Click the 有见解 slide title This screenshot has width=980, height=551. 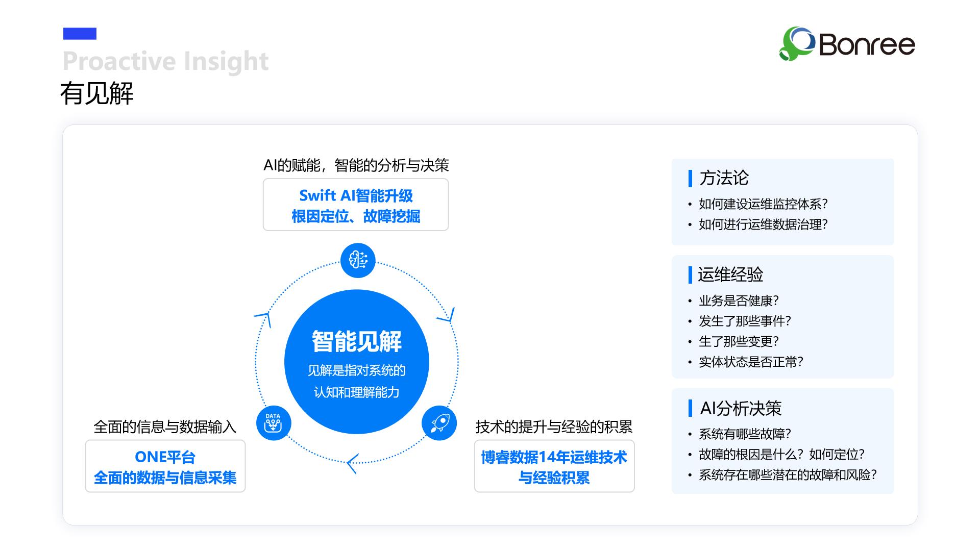97,93
